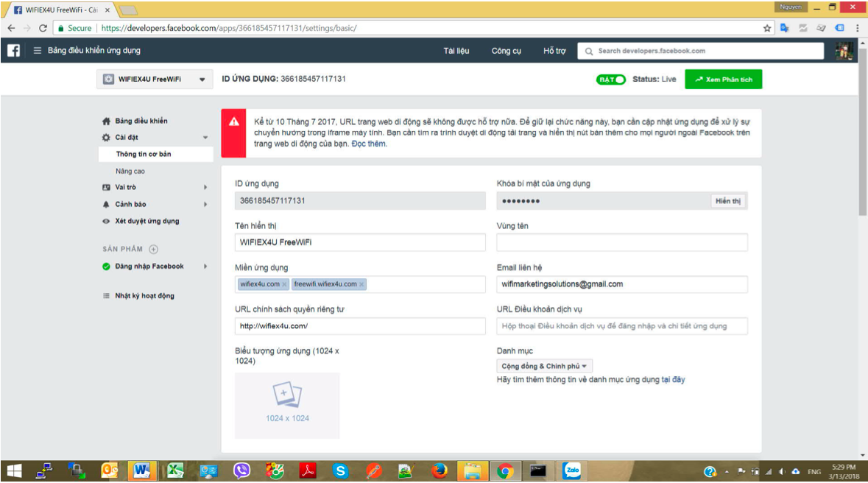868x483 pixels.
Task: Select Thông tin cơ bản in the sidebar
Action: click(155, 154)
